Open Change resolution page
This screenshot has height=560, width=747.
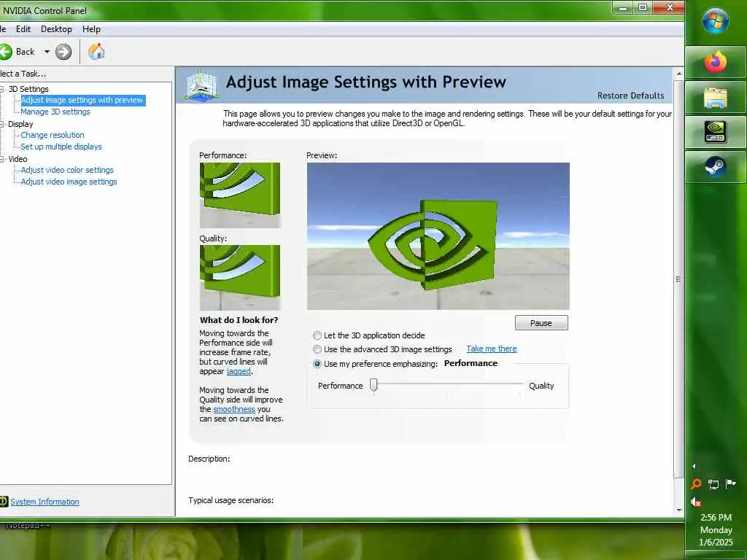click(x=53, y=135)
